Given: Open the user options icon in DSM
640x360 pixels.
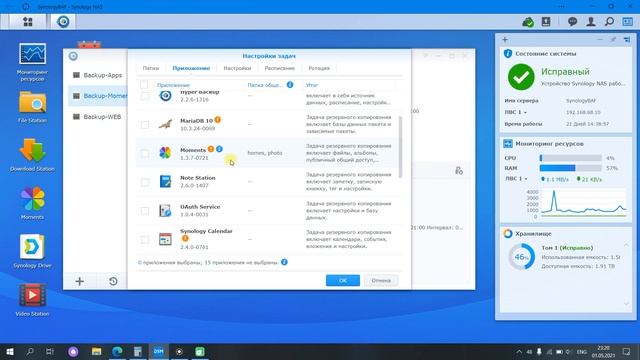Looking at the screenshot, I should click(591, 22).
